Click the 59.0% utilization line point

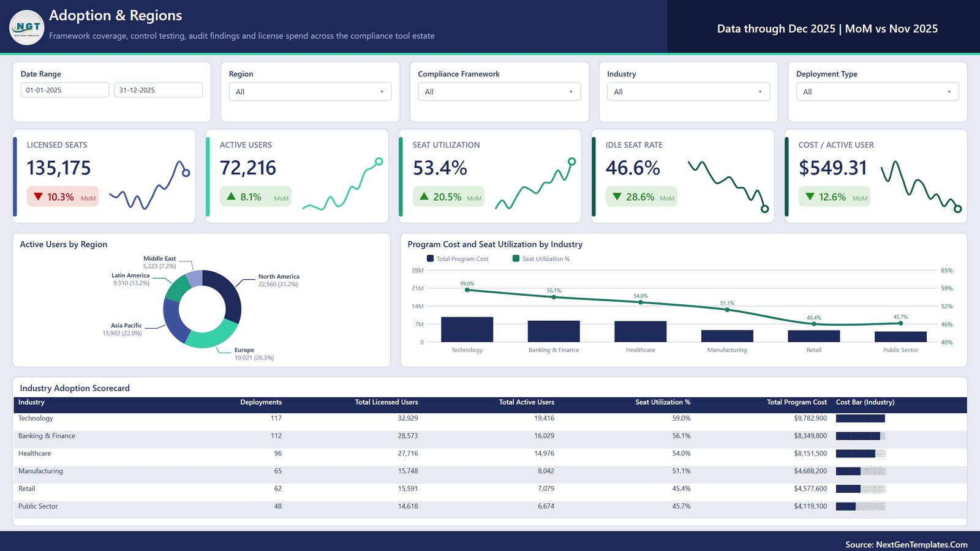click(467, 290)
